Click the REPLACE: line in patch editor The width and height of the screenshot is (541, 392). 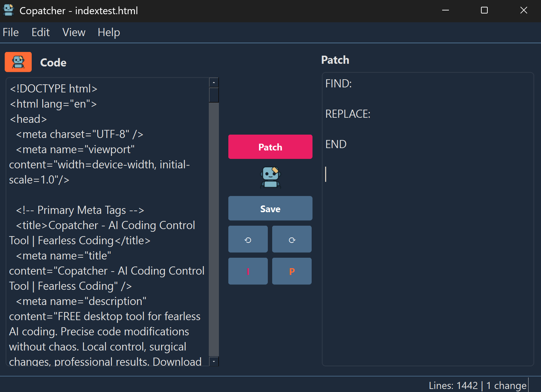click(x=348, y=114)
